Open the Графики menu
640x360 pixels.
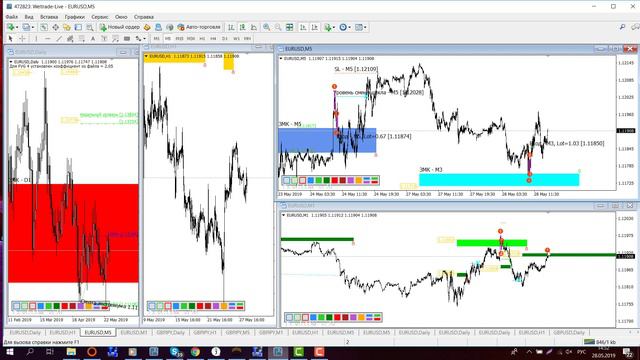pos(75,17)
